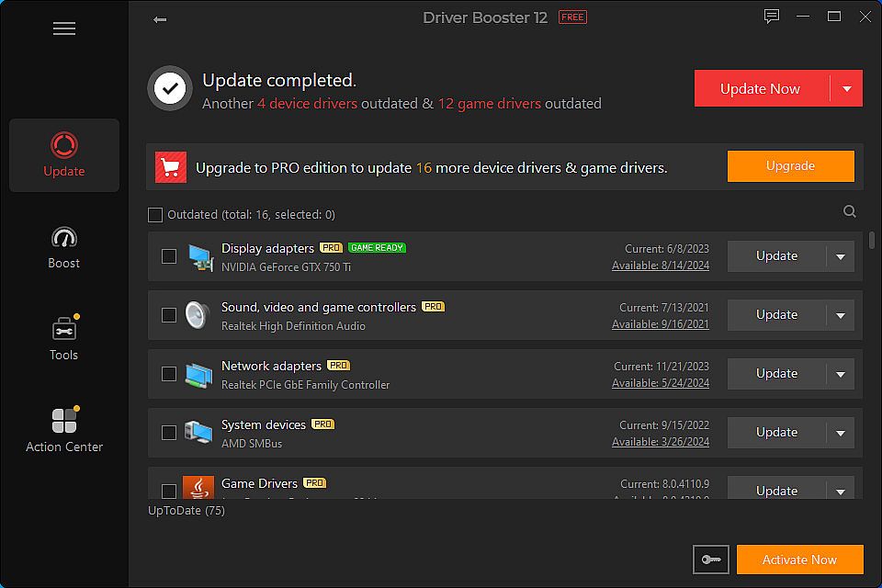Viewport: 882px width, 588px height.
Task: Open the feedback chat icon
Action: [771, 17]
